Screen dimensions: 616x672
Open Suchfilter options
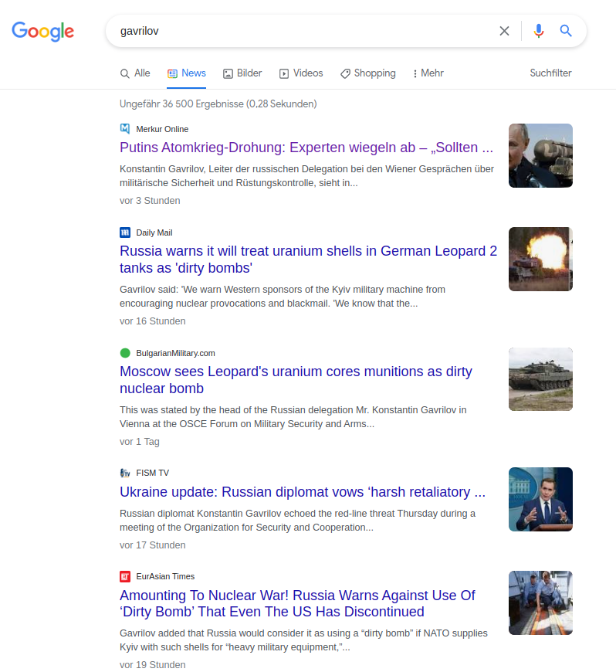click(550, 73)
